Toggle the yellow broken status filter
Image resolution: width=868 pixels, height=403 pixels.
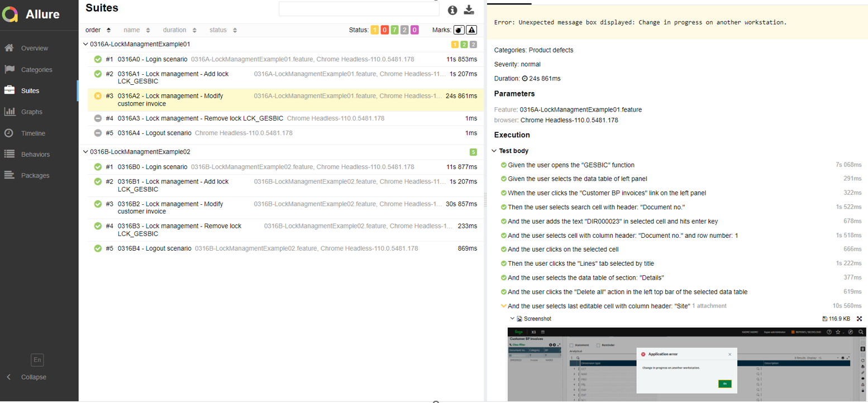375,30
